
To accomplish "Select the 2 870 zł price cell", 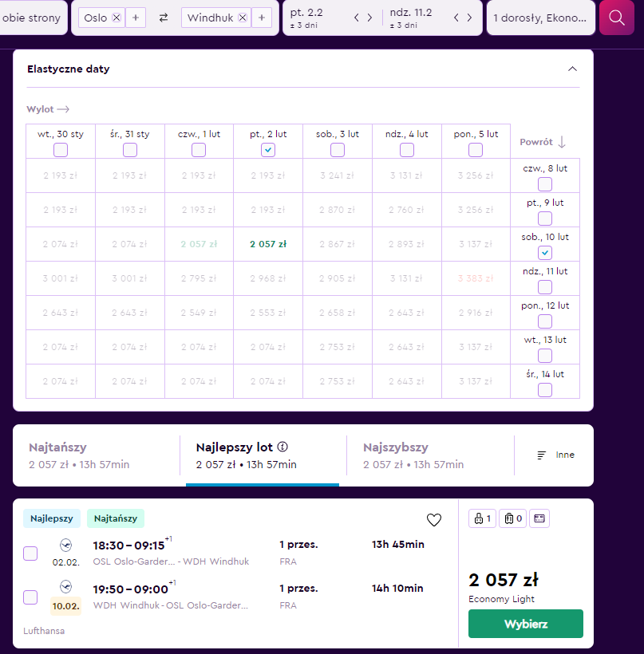I will (338, 210).
